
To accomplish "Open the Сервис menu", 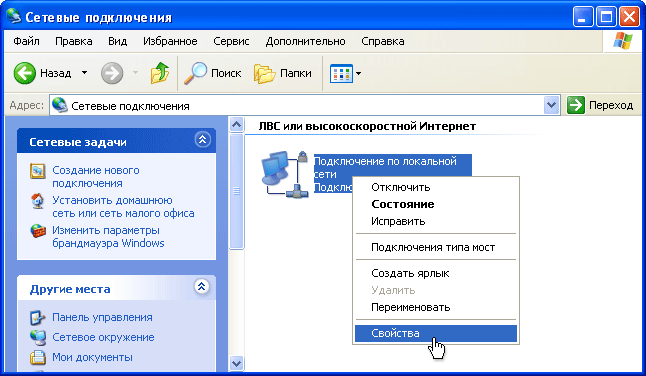I will (231, 41).
